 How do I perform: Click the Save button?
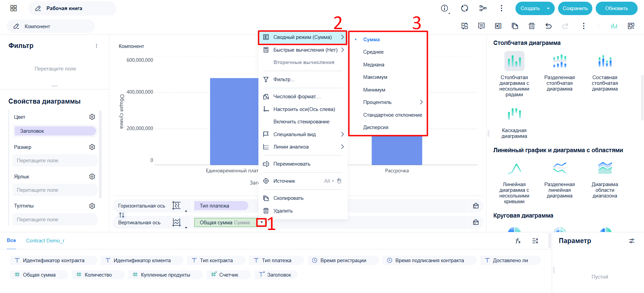(x=575, y=8)
